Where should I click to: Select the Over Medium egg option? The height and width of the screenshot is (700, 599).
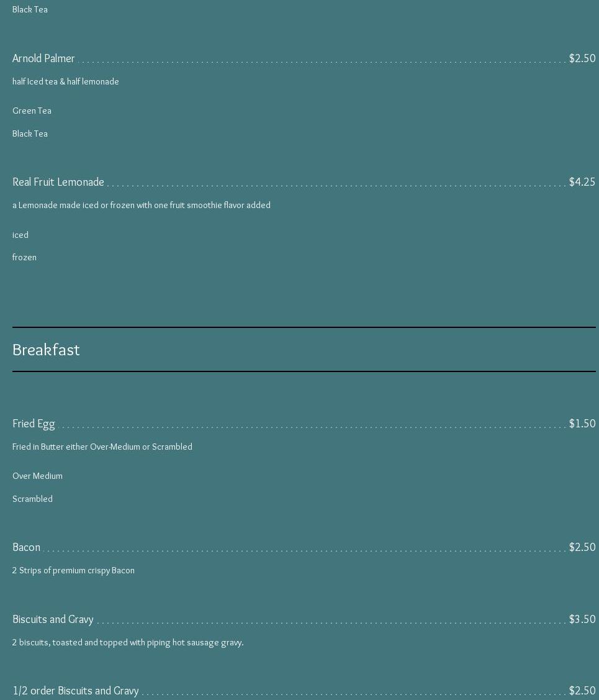pos(37,476)
